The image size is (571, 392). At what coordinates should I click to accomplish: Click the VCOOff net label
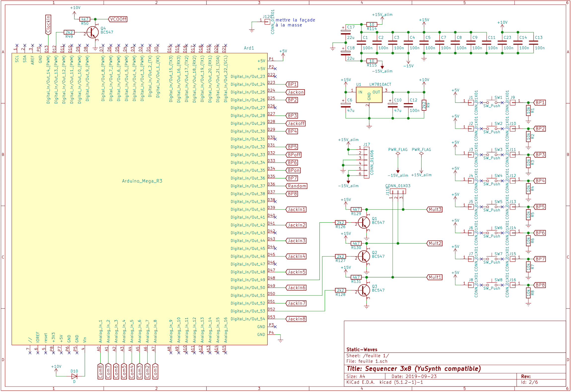[118, 19]
